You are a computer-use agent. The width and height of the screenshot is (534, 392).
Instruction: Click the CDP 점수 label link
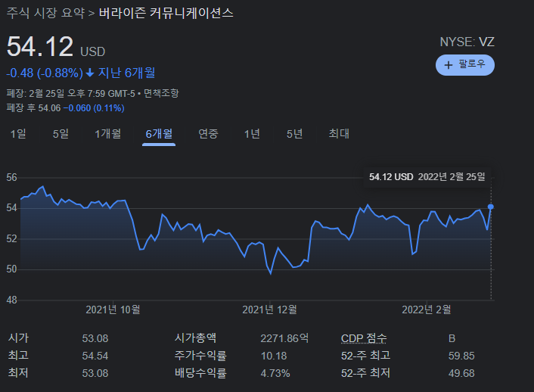tap(364, 338)
